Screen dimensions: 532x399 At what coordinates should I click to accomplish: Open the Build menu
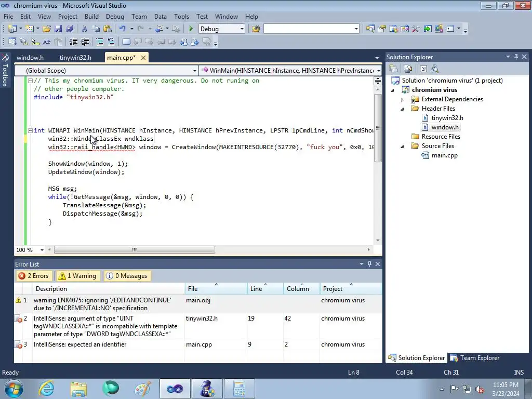pyautogui.click(x=91, y=16)
